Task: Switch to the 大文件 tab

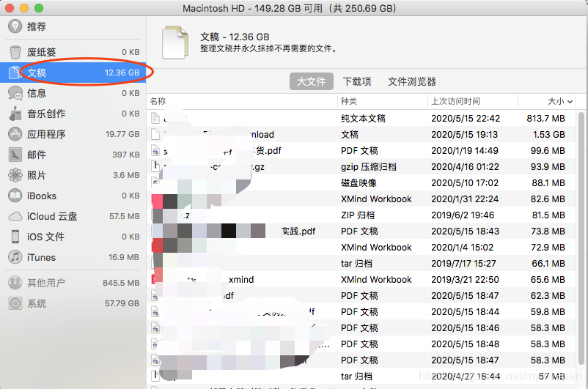Action: 312,81
